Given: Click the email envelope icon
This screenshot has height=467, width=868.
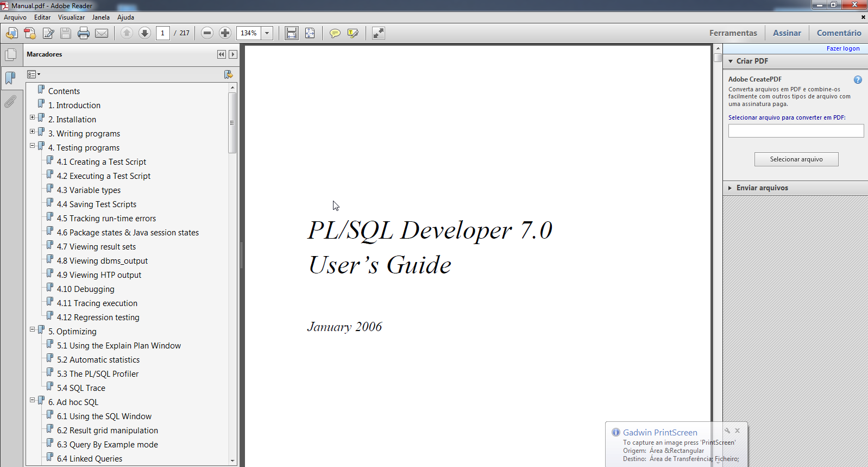Looking at the screenshot, I should [x=102, y=33].
